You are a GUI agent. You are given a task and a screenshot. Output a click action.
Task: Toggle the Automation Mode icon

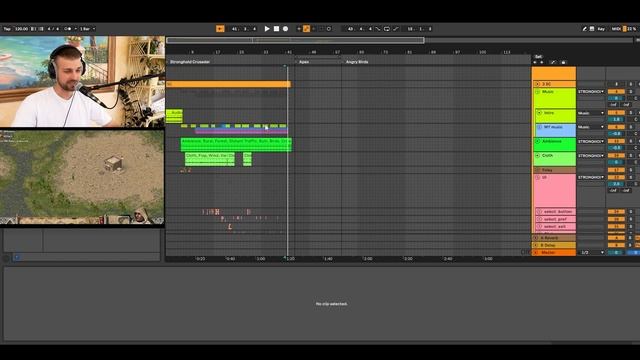click(x=553, y=62)
